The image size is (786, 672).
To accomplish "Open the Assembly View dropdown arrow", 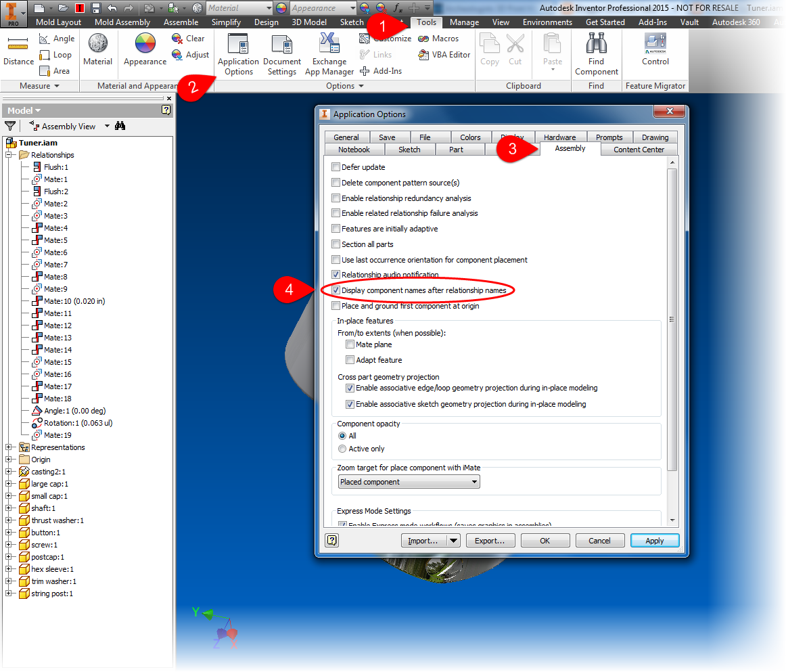I will [107, 126].
